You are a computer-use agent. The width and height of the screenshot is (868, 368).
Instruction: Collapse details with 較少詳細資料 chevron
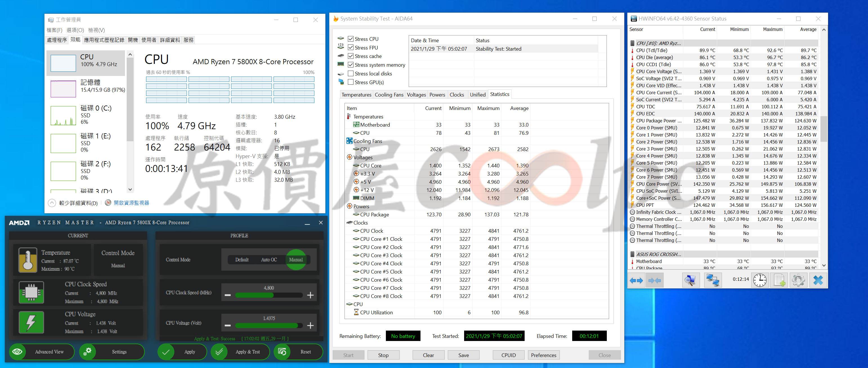(x=52, y=203)
